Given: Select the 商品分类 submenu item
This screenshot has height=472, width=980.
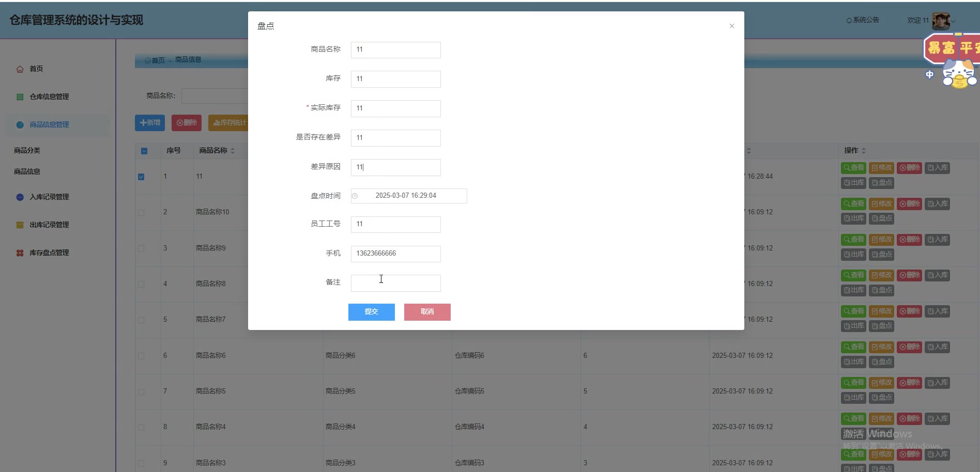Looking at the screenshot, I should coord(27,150).
